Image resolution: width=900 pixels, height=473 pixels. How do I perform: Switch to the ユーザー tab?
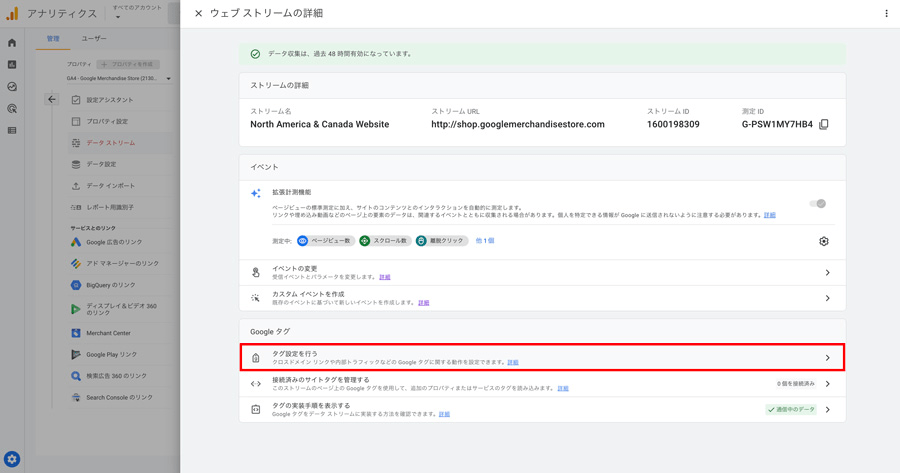[94, 39]
